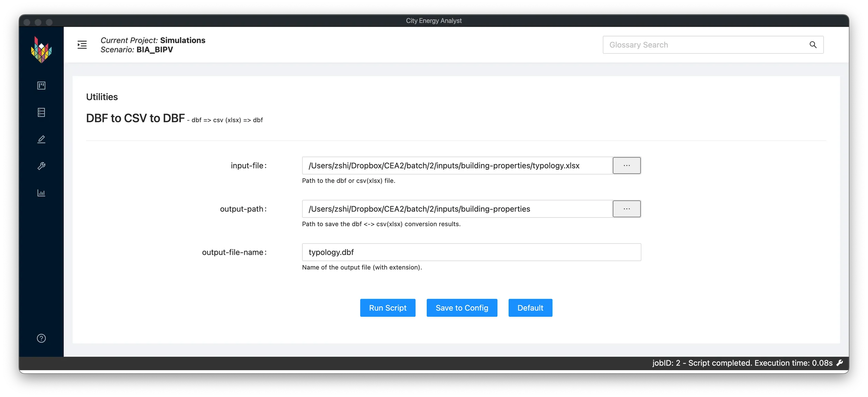Click the 'Utilities' heading

[102, 97]
